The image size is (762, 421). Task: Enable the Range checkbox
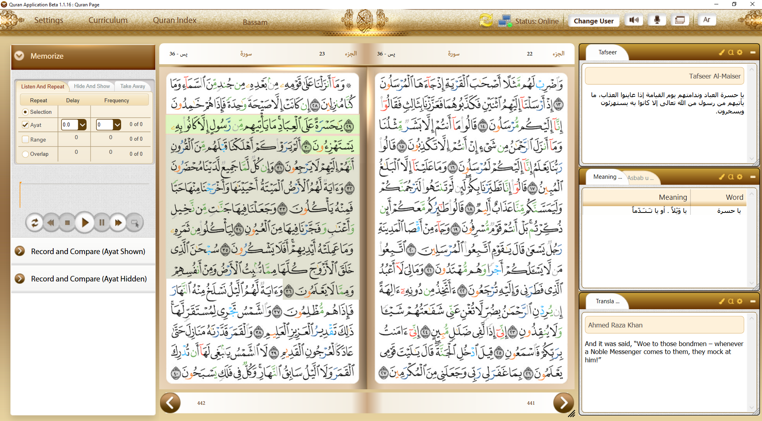tap(25, 140)
